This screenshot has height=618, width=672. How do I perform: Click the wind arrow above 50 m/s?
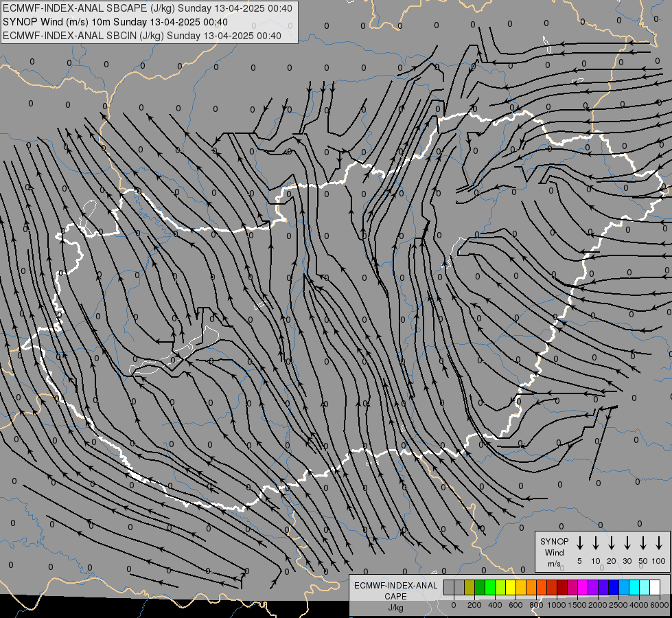click(x=643, y=542)
